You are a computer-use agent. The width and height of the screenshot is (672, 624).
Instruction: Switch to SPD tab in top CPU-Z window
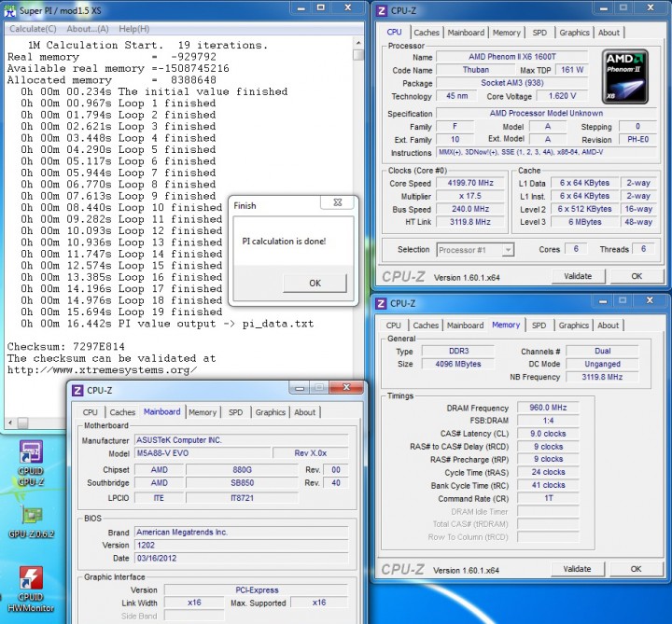coord(539,33)
